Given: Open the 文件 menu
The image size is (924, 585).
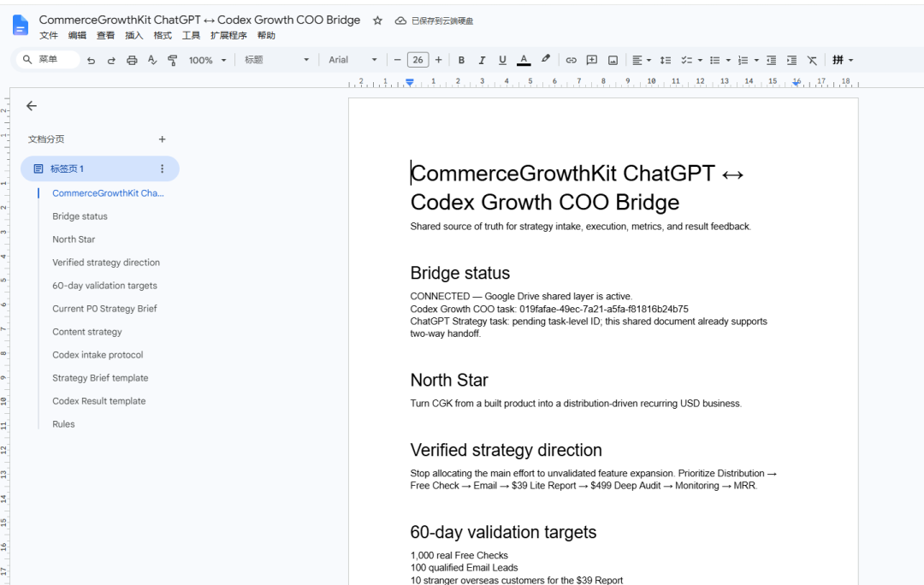Looking at the screenshot, I should click(48, 35).
